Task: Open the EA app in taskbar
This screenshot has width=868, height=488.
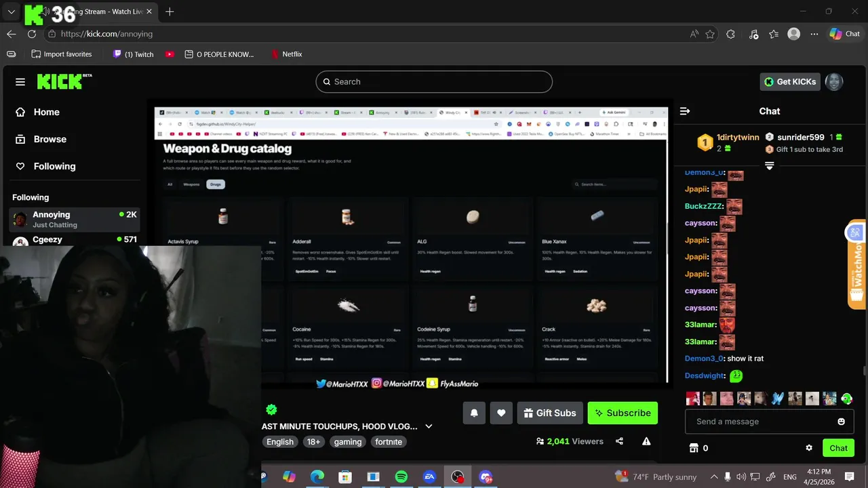Action: coord(429,477)
